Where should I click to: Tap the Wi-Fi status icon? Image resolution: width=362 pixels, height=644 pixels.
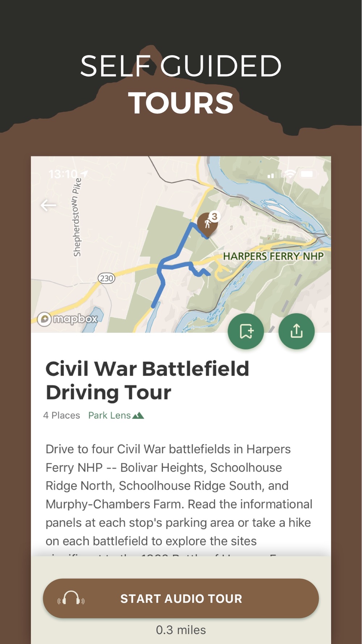coord(290,174)
